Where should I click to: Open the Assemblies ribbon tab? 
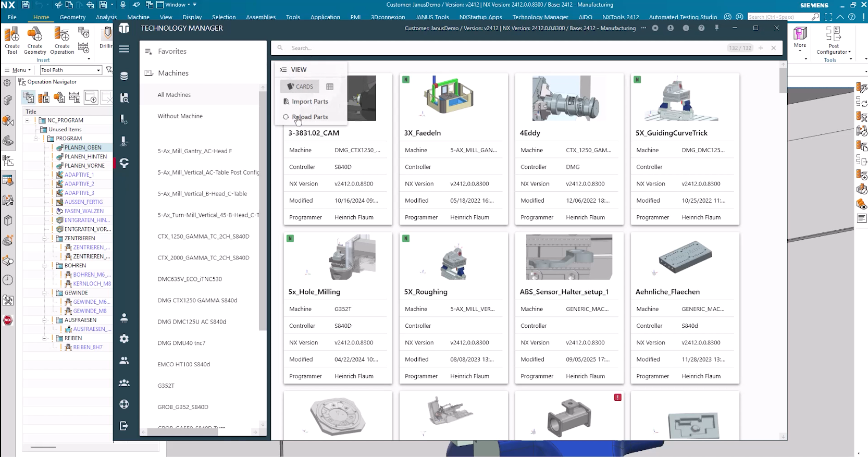point(261,17)
